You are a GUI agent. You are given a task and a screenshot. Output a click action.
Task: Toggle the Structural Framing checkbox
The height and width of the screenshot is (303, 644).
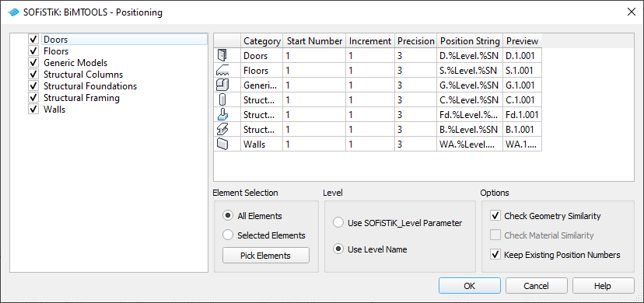pos(33,98)
